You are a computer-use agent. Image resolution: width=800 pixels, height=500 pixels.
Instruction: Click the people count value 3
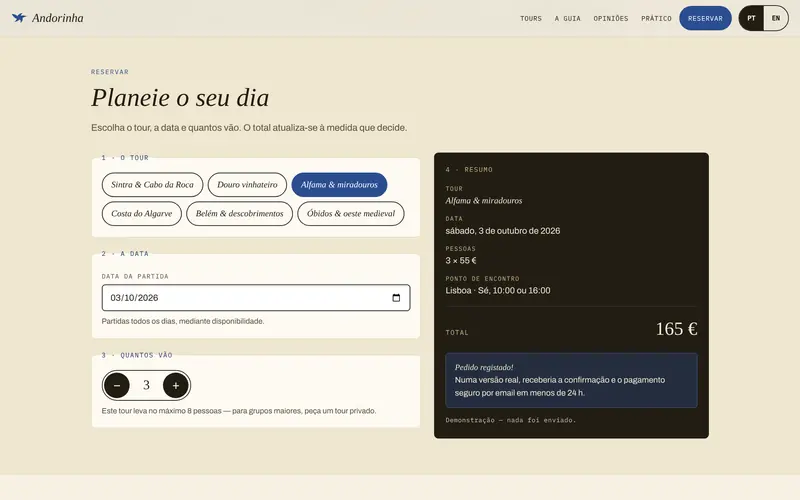(x=146, y=385)
